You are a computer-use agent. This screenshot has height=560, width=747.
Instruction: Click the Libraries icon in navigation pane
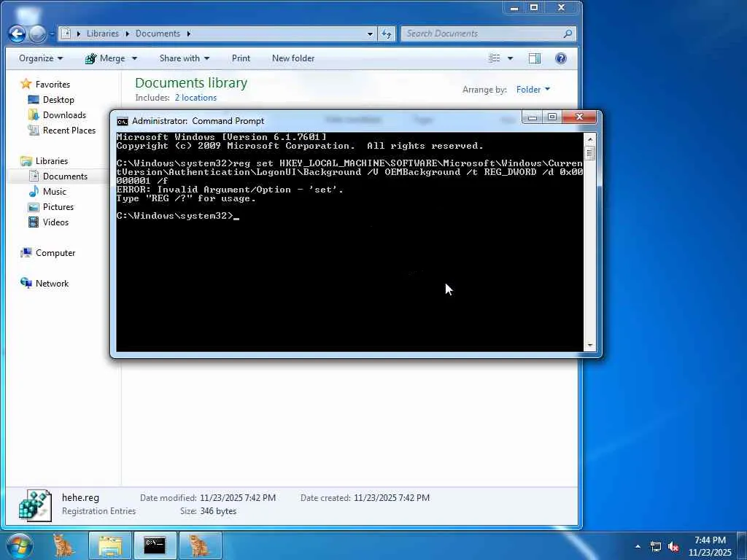click(26, 161)
